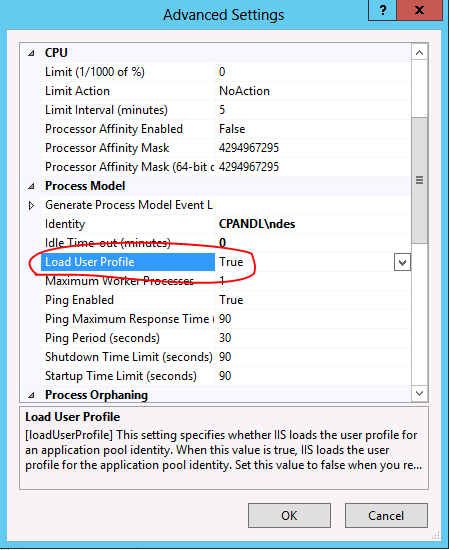Select the Identity property row
This screenshot has width=449, height=550.
tap(225, 224)
